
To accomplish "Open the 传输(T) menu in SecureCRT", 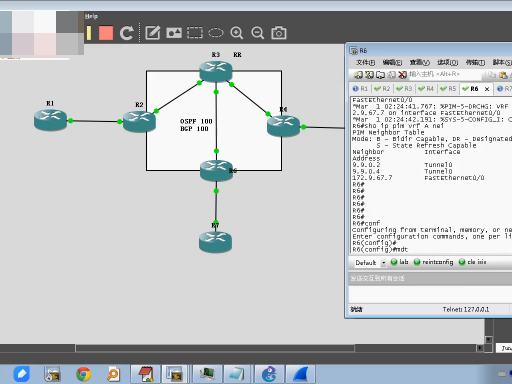I will click(x=475, y=62).
